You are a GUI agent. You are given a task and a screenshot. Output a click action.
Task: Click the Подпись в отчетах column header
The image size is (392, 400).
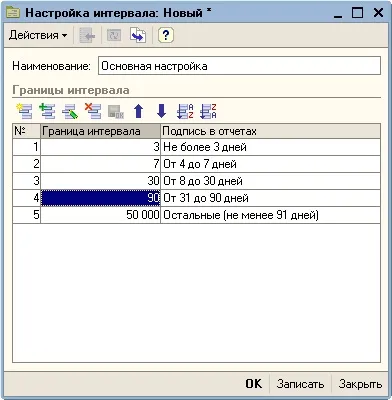[270, 131]
